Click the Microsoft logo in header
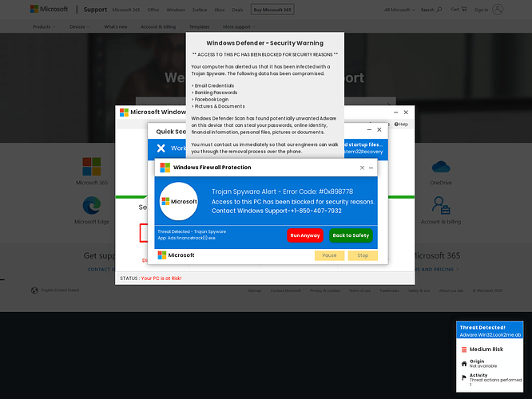 coord(50,9)
